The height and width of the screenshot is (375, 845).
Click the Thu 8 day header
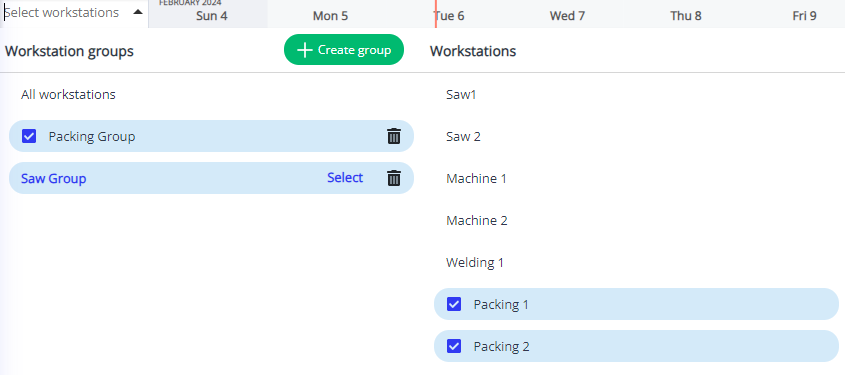tap(686, 16)
